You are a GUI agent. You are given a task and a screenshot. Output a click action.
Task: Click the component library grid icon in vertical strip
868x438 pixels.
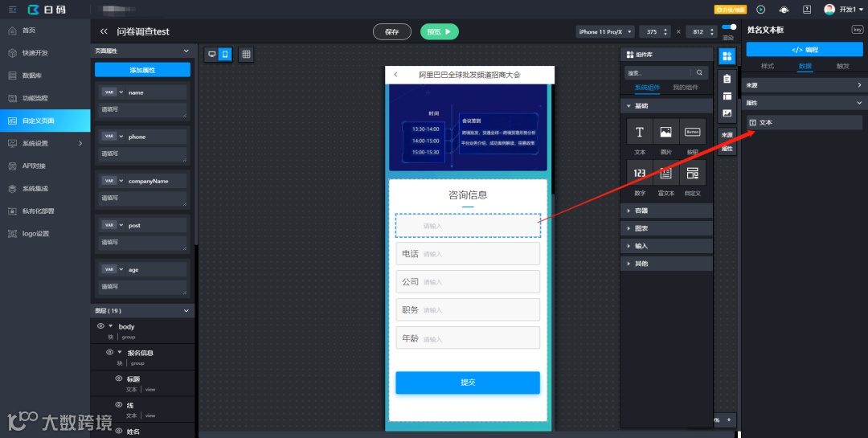tap(727, 56)
